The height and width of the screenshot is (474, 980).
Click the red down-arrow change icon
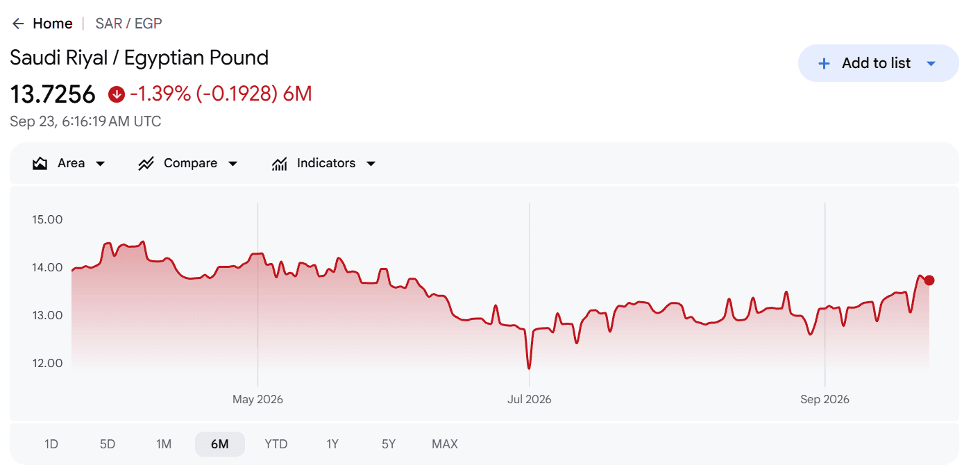click(x=117, y=94)
